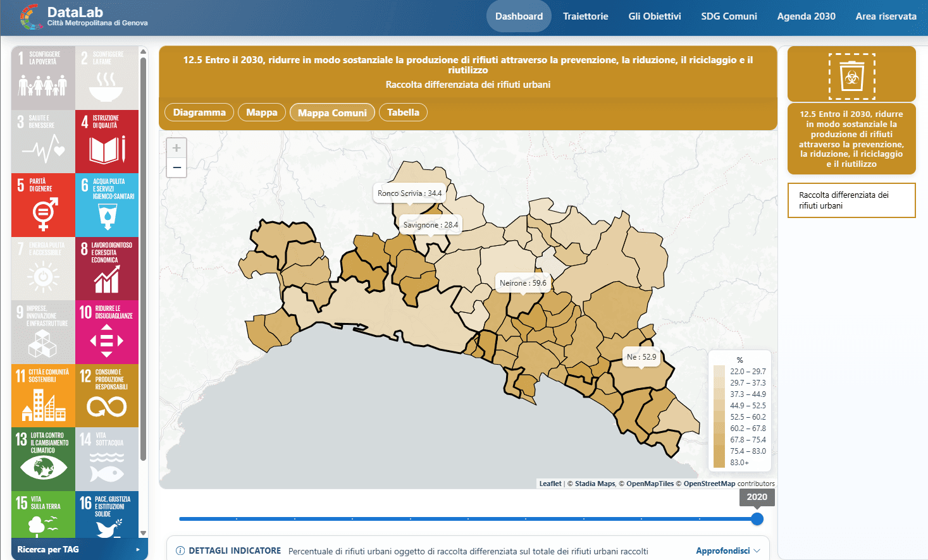The image size is (928, 560).
Task: Click the info icon beside Dettagli Indicatore
Action: click(180, 551)
